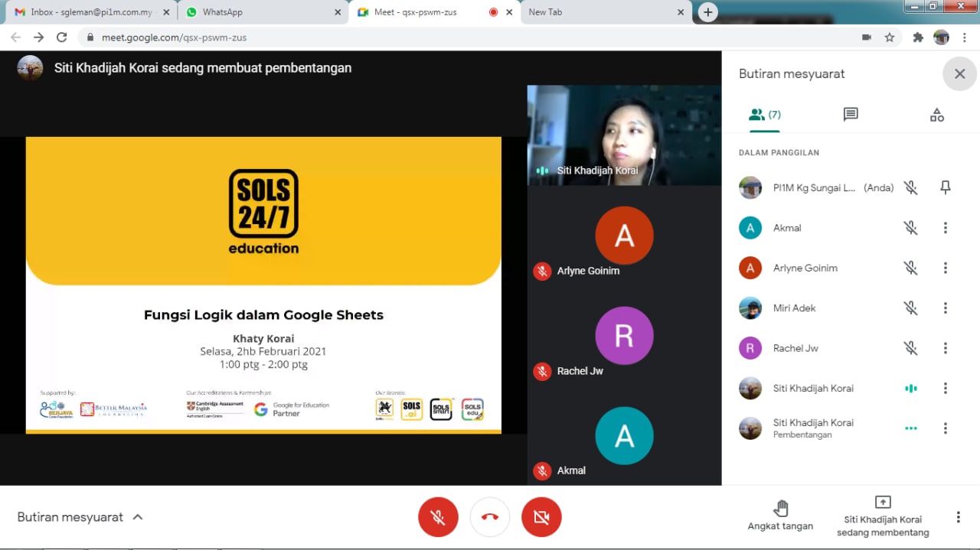Screen dimensions: 980x550
Task: Pin your own PI1M Kg Sungai video
Action: pyautogui.click(x=946, y=187)
